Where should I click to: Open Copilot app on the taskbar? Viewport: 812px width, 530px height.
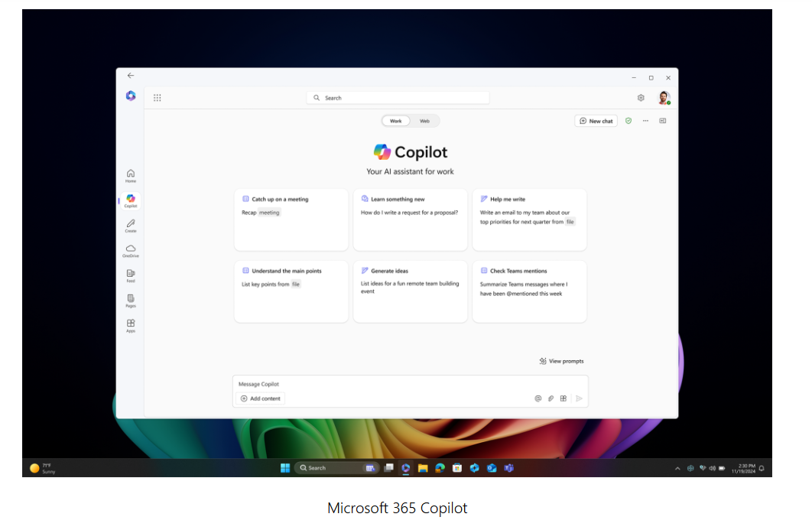coord(405,468)
